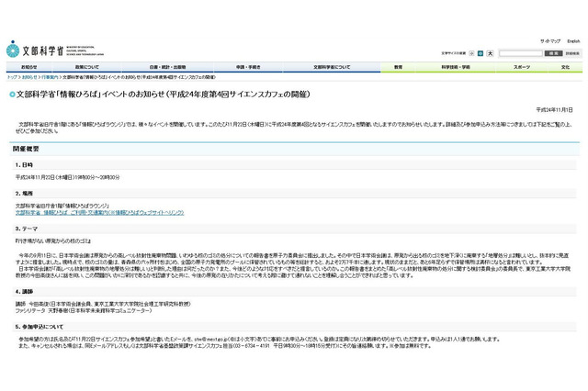Open the 情報ひろば ご利用・交通案内 link
The image size is (588, 391).
(100, 213)
